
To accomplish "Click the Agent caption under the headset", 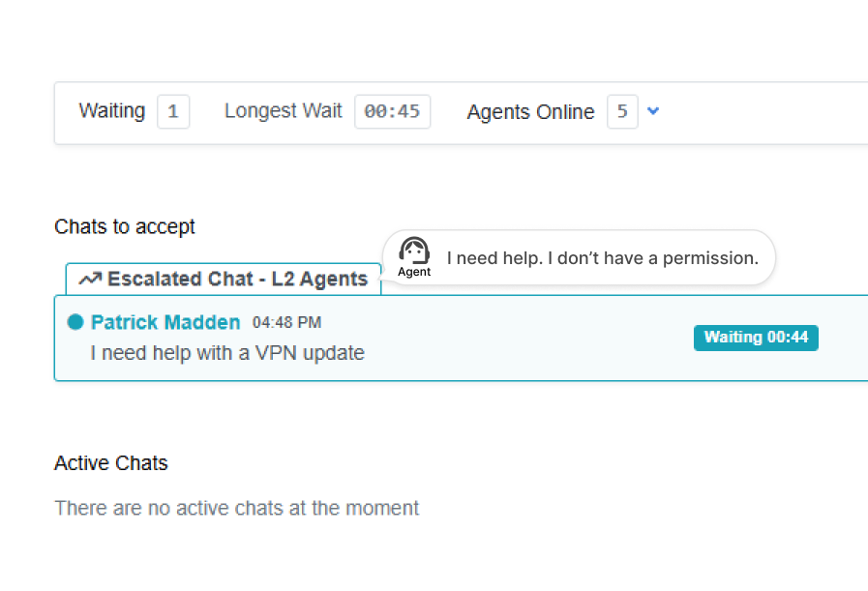I will 414,273.
